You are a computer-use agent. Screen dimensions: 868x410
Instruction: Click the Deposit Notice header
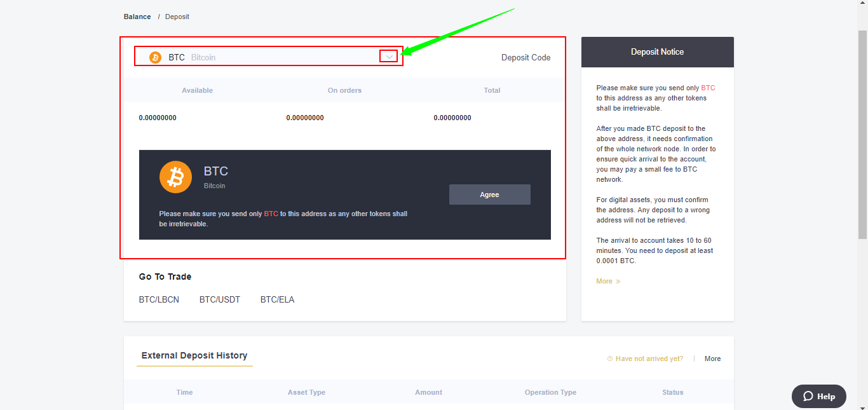pos(658,52)
